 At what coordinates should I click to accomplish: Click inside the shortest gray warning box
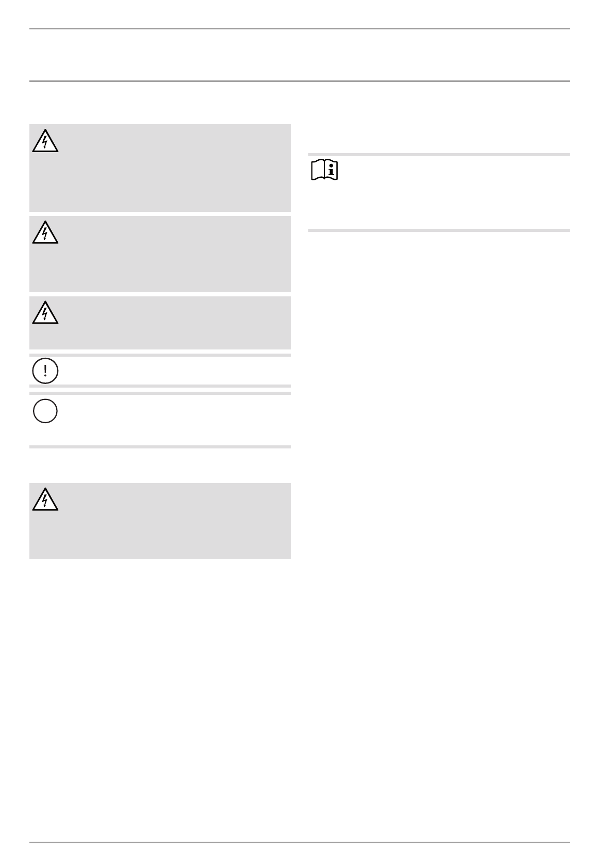click(170, 324)
